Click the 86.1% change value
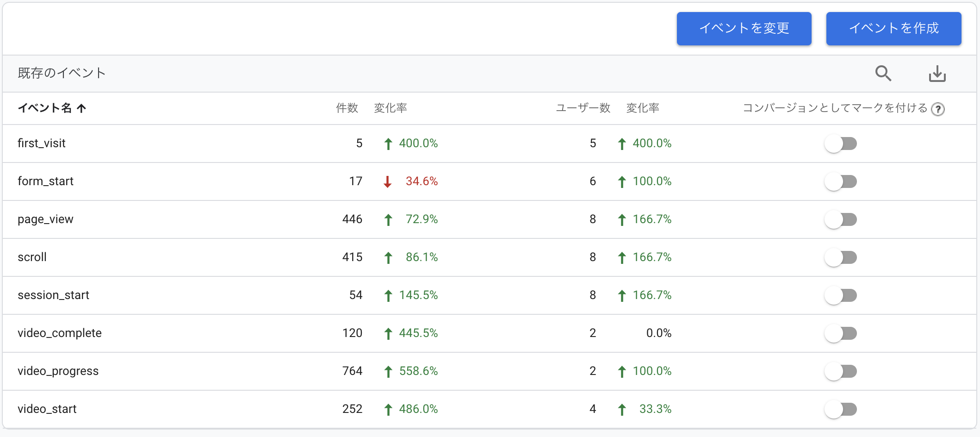980x437 pixels. click(x=422, y=257)
